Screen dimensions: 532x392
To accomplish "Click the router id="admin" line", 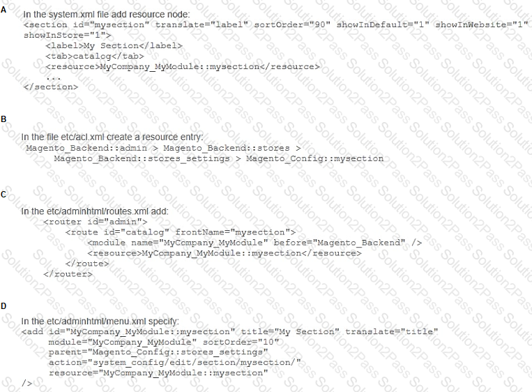I will [96, 222].
